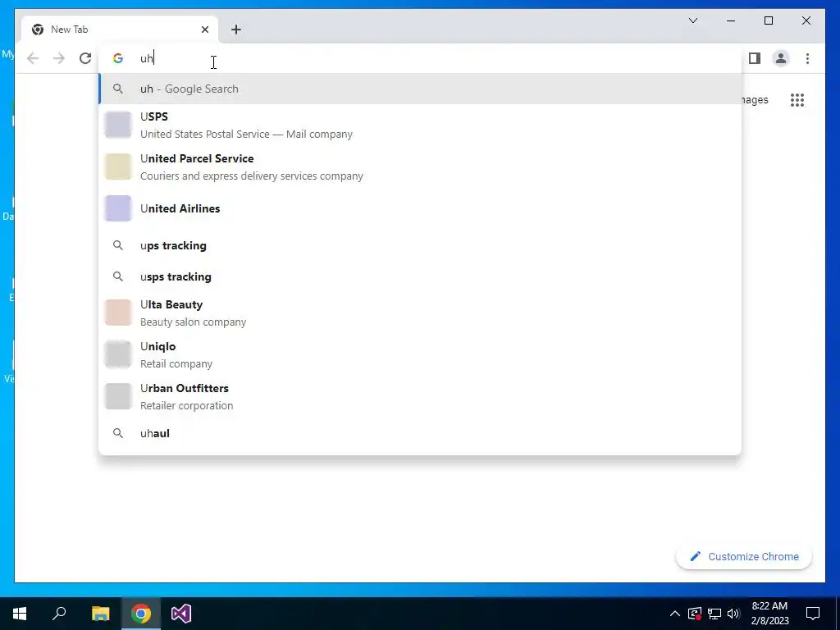Open Visual Studio from taskbar

coord(181,614)
